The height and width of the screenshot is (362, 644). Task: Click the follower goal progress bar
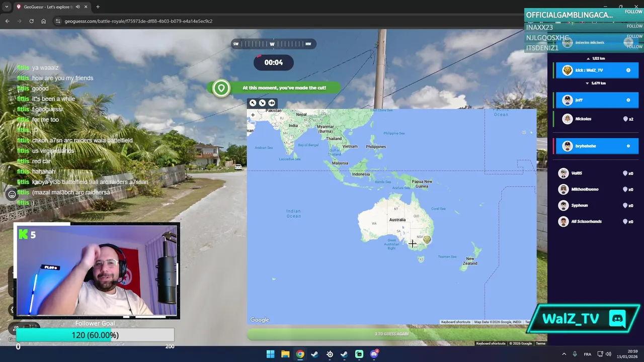(95, 335)
